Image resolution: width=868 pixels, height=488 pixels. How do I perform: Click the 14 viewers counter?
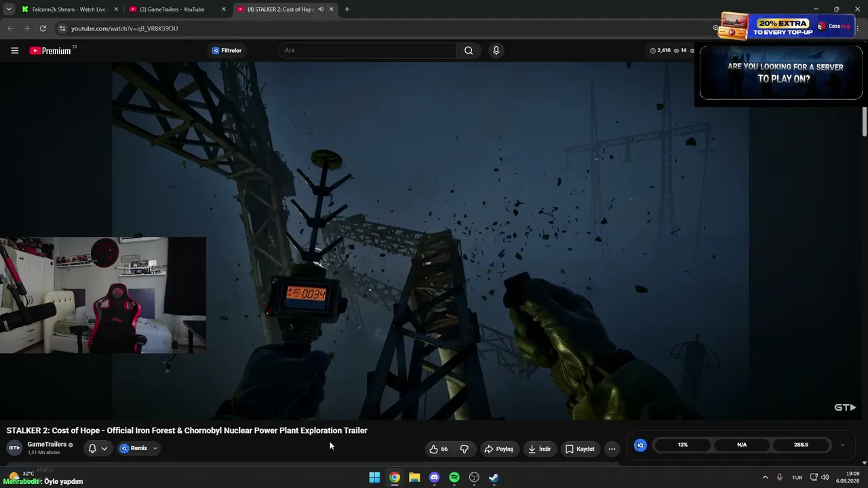680,50
